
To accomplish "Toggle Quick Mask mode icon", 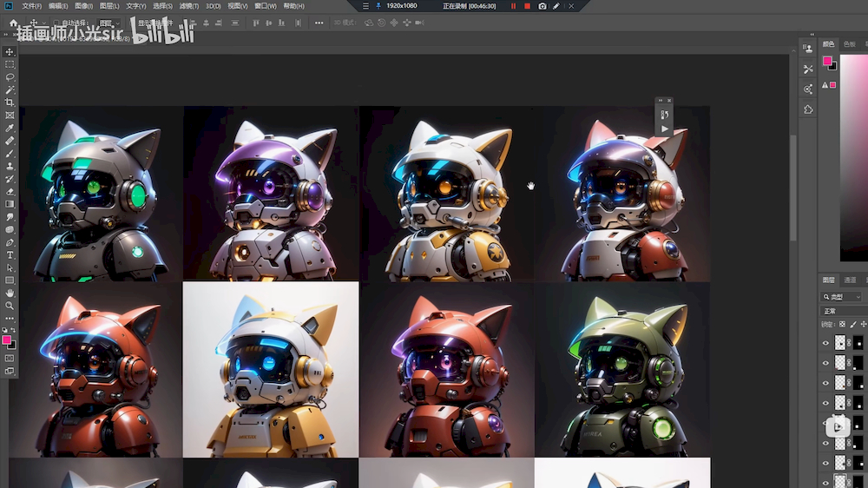I will [x=10, y=359].
